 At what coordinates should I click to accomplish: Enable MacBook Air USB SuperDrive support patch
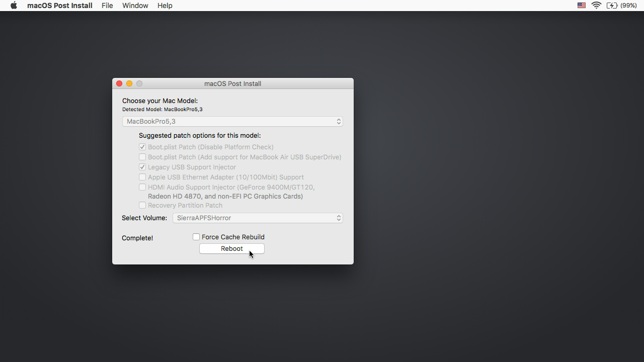(x=142, y=157)
